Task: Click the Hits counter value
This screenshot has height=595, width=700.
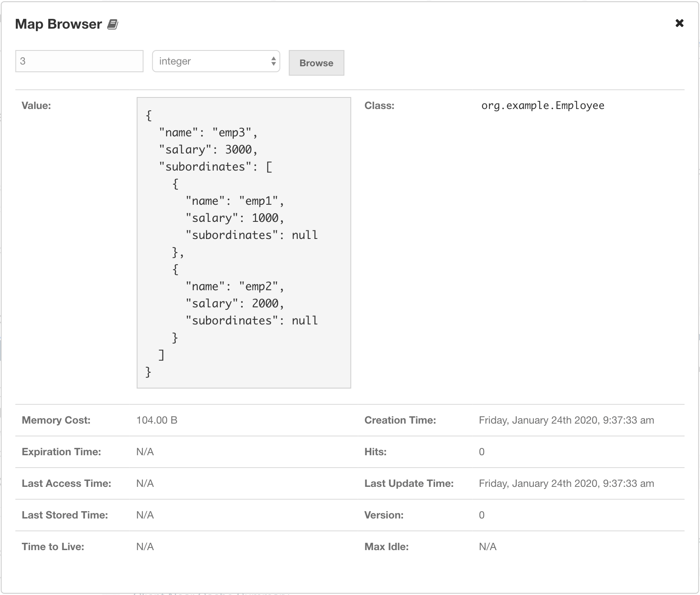Action: tap(481, 452)
